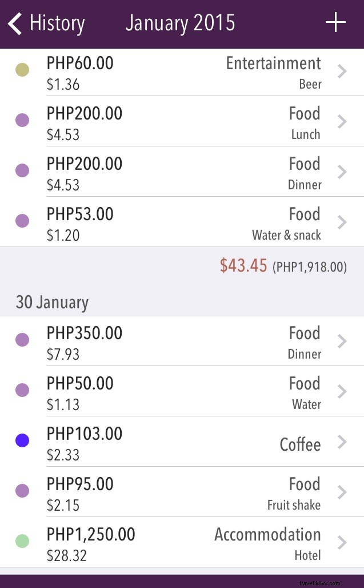The width and height of the screenshot is (364, 588).
Task: Expand the Beer entertainment entry chevron
Action: click(x=342, y=71)
